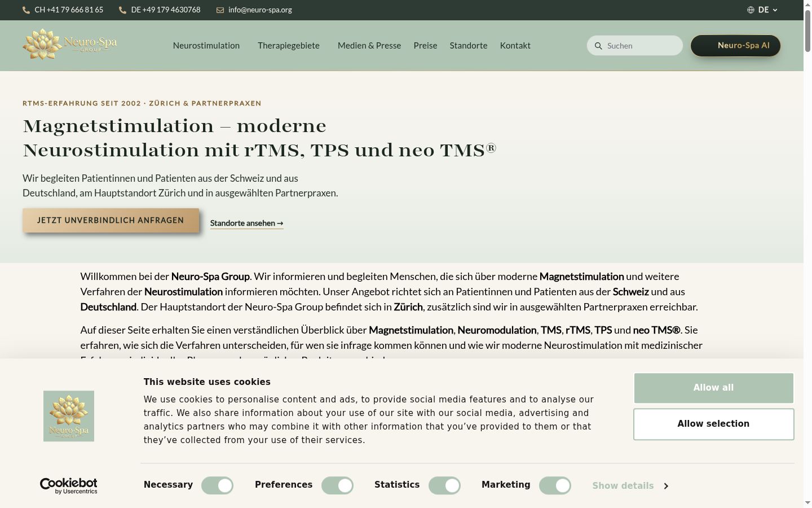Click the Neuro-Spa Group lotus logo in header
Viewport: 812px width, 508px height.
70,45
